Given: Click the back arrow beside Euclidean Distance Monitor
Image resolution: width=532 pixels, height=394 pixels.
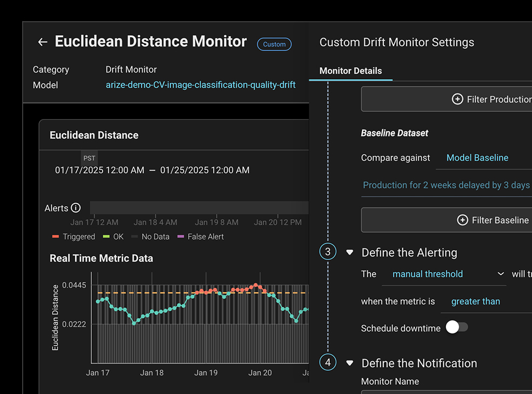Looking at the screenshot, I should (43, 42).
